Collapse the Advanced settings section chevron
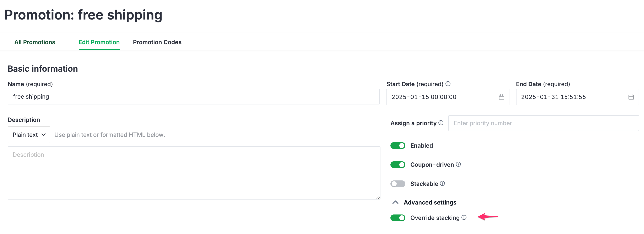 (395, 202)
